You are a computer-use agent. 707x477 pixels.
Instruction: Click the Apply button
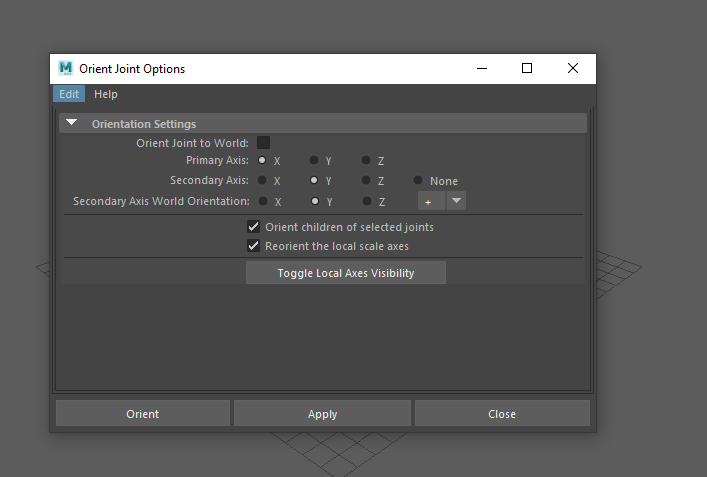(322, 414)
